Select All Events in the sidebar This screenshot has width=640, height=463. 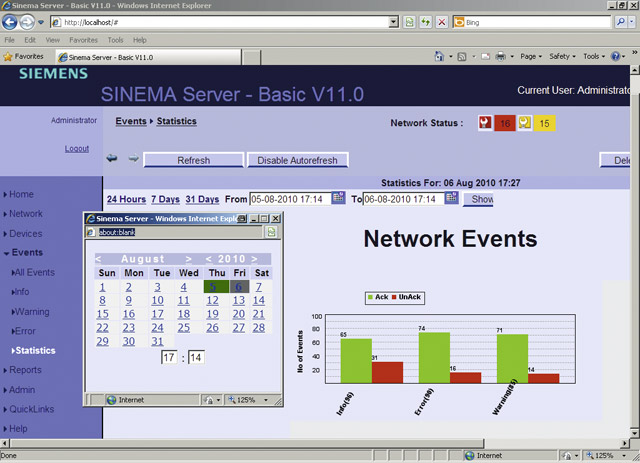pyautogui.click(x=34, y=273)
